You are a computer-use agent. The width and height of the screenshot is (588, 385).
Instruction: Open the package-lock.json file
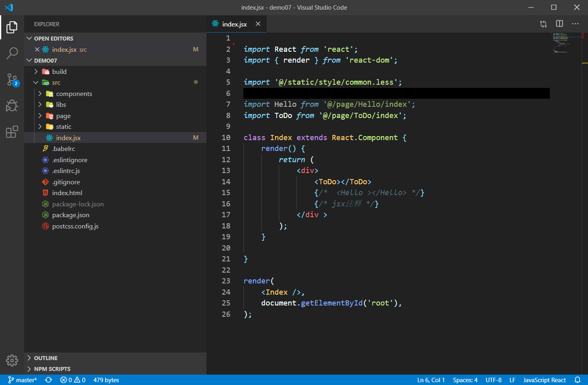[x=115, y=204]
